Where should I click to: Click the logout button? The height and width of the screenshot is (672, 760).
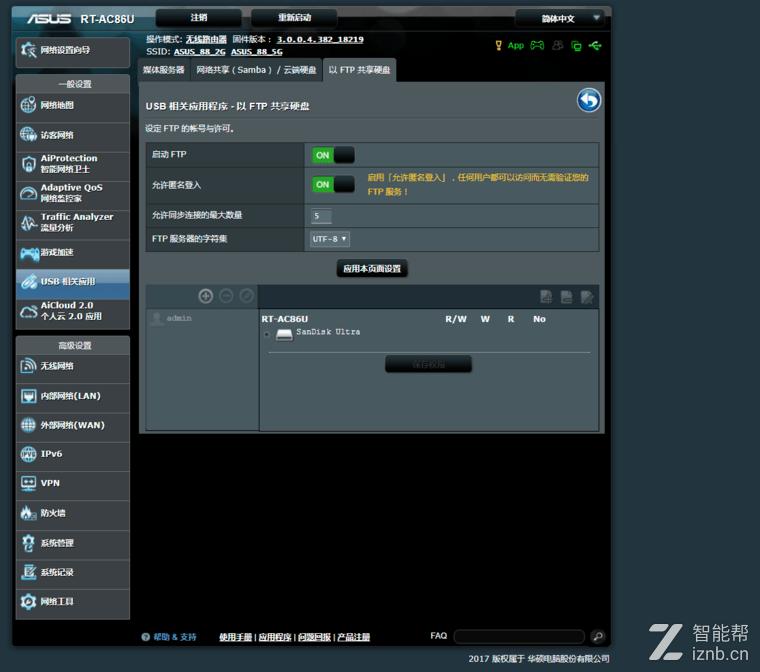199,18
